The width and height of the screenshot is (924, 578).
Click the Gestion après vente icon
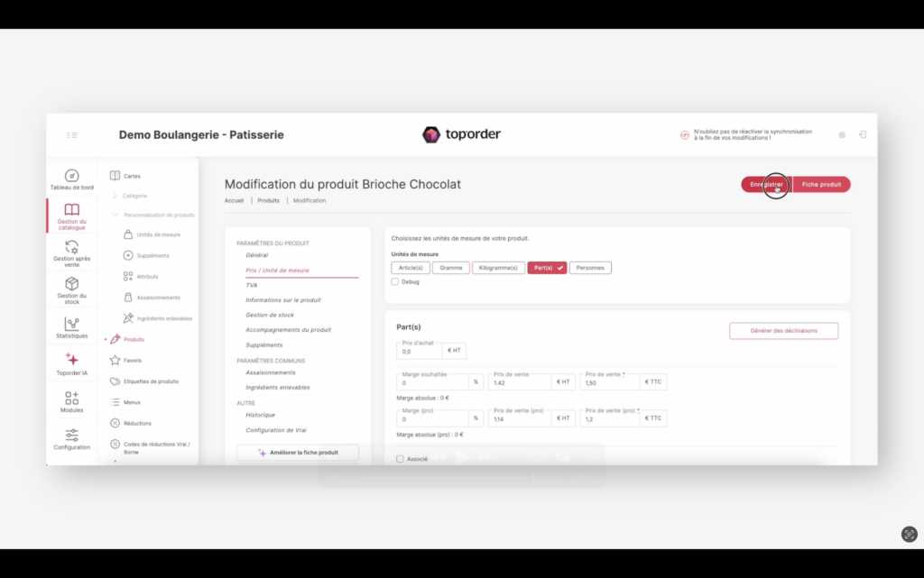click(71, 247)
